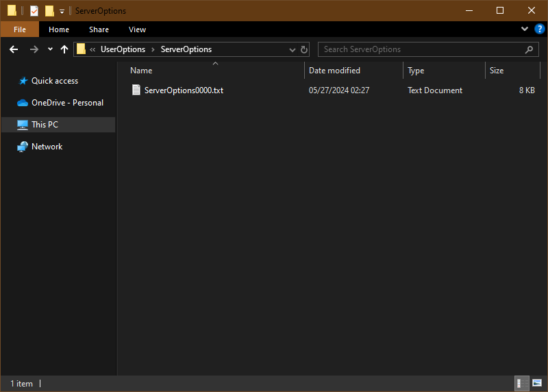Open Customize Quick Access Toolbar dropdown

click(62, 11)
